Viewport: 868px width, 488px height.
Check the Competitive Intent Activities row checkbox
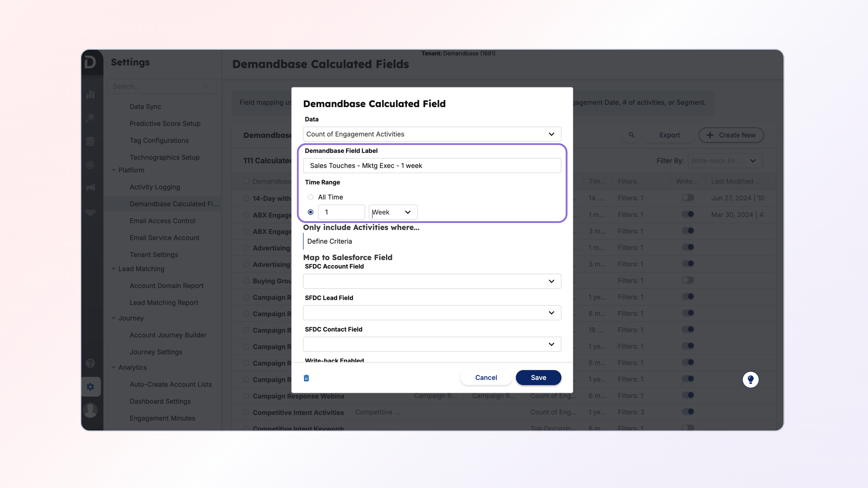246,412
